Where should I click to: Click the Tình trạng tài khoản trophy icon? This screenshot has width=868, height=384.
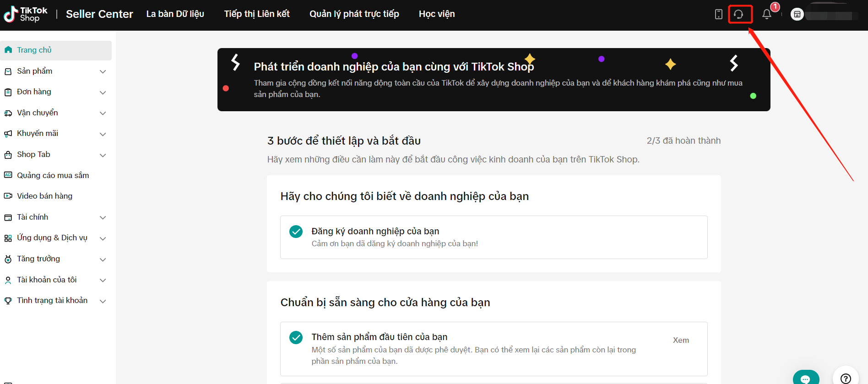pos(8,301)
